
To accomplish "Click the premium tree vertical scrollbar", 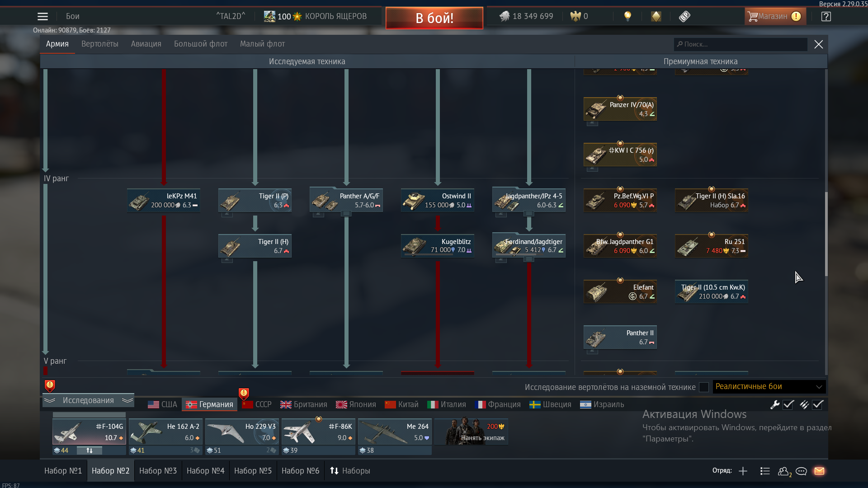I will pos(826,234).
